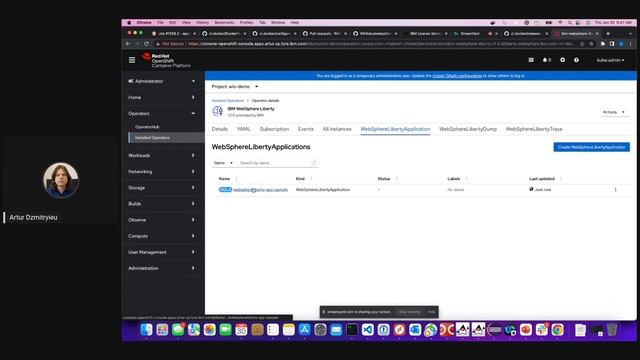
Task: Open Slack from the dock
Action: (x=542, y=330)
